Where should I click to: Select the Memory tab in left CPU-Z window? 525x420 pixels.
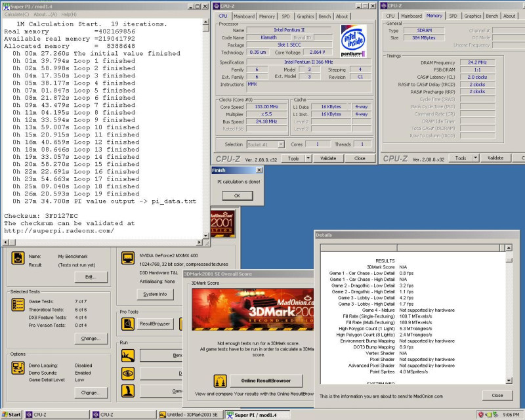(x=267, y=16)
